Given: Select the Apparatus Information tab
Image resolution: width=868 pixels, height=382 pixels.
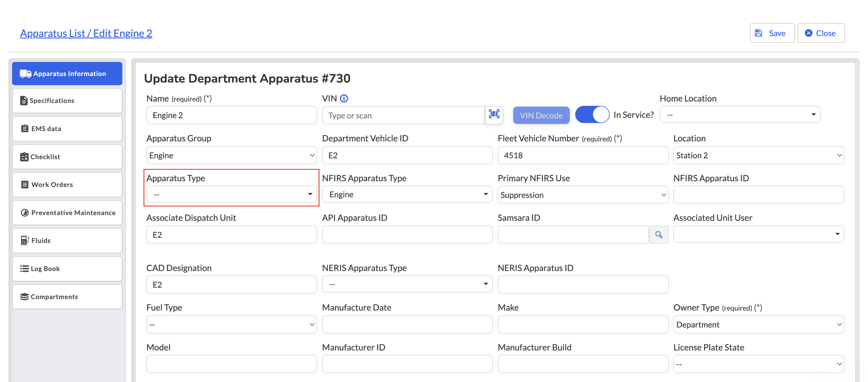Looking at the screenshot, I should (67, 74).
